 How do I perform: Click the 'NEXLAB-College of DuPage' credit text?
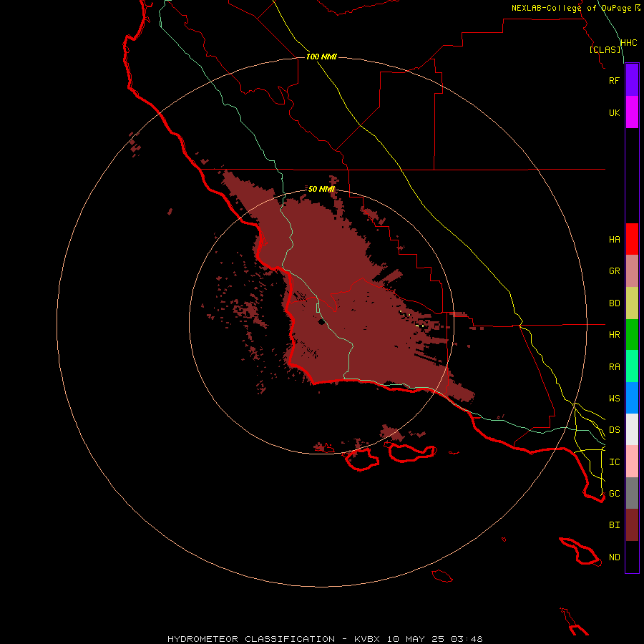[571, 8]
